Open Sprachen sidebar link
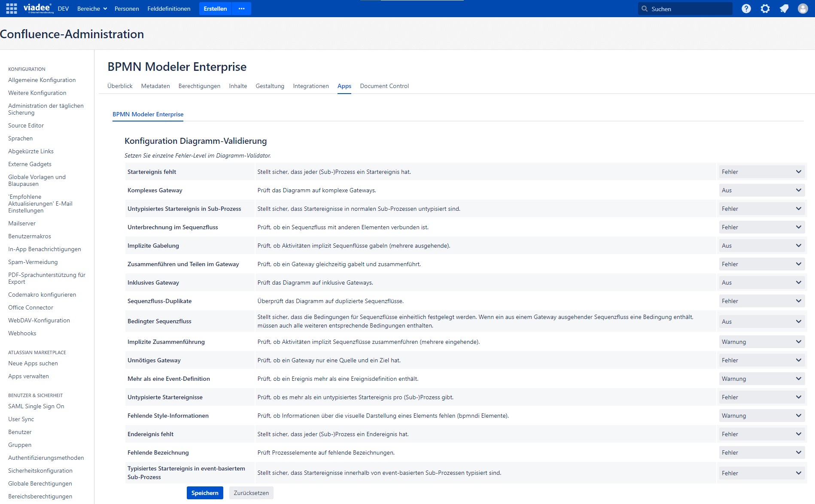This screenshot has height=504, width=815. click(20, 138)
